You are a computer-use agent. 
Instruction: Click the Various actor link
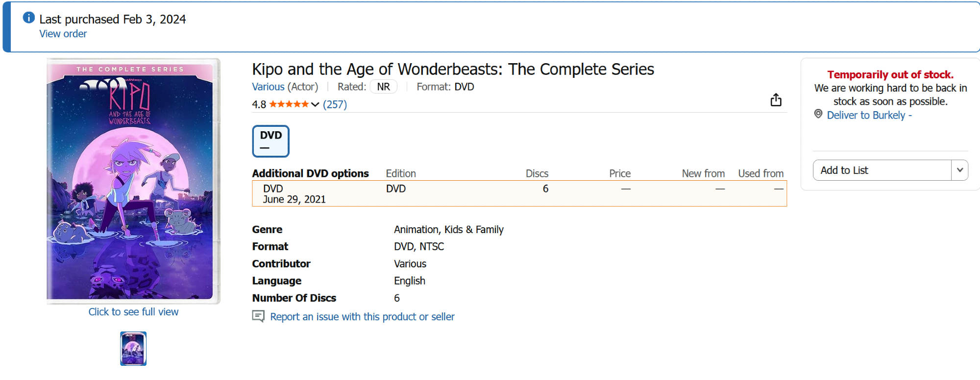[268, 87]
